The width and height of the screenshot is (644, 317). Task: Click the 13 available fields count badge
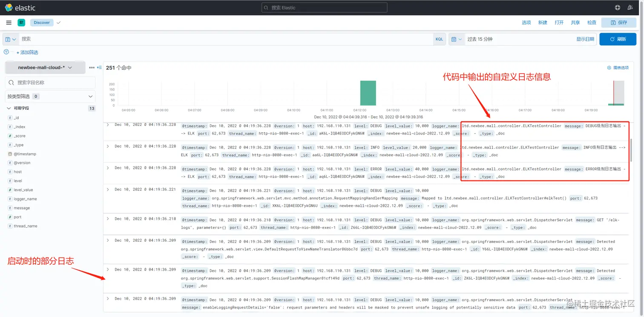(x=92, y=109)
